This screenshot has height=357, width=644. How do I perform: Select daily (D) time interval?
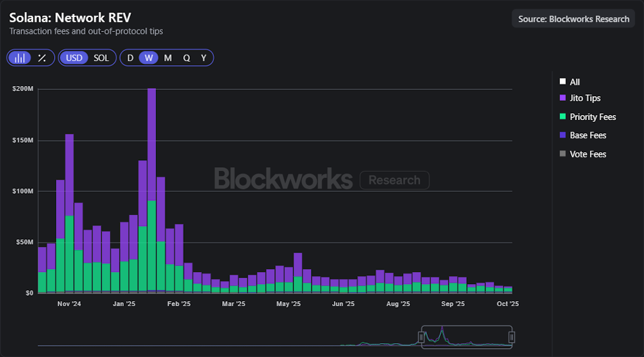[130, 58]
